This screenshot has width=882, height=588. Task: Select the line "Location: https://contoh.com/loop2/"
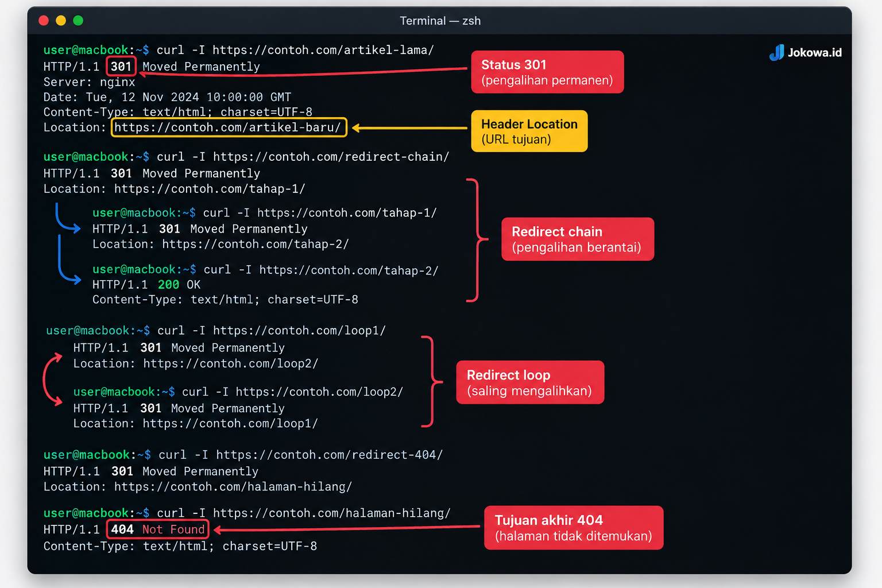click(x=196, y=363)
